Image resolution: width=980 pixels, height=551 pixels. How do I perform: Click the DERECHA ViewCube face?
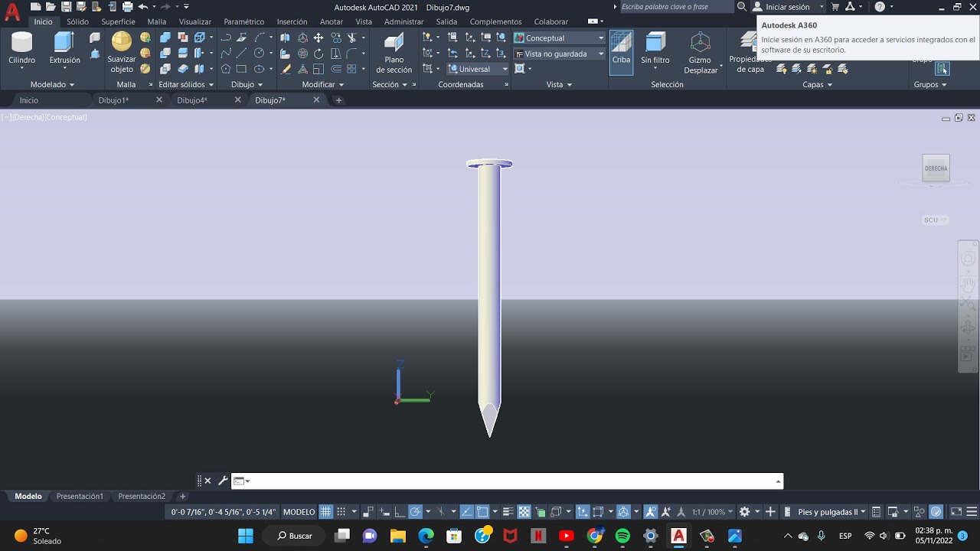tap(936, 168)
